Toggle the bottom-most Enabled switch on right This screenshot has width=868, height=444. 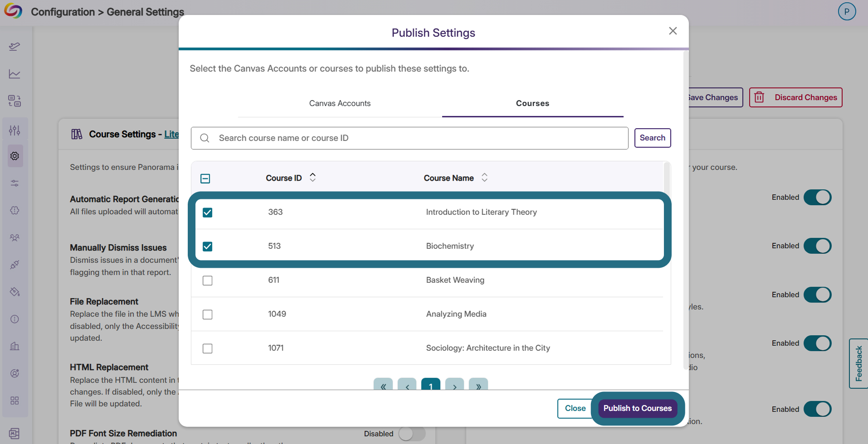pos(817,409)
